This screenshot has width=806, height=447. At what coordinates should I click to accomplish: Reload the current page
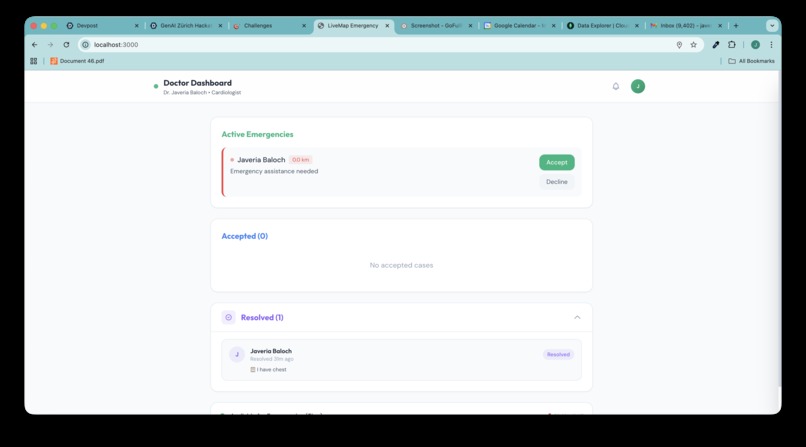pyautogui.click(x=66, y=45)
